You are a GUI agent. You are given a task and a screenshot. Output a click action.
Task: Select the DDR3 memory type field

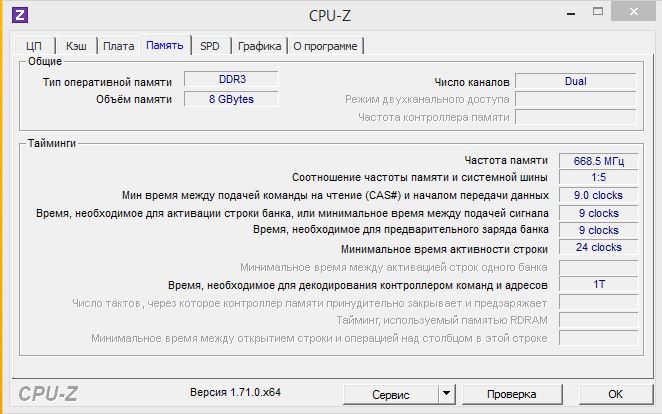231,79
